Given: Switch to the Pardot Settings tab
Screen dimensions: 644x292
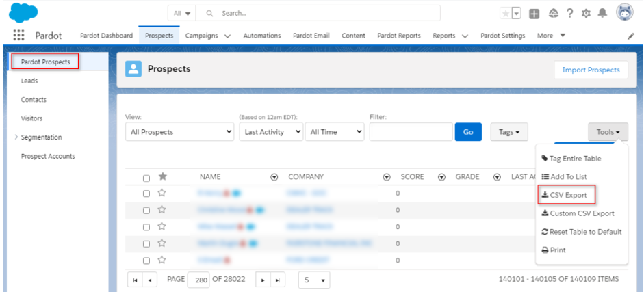Looking at the screenshot, I should click(x=503, y=36).
